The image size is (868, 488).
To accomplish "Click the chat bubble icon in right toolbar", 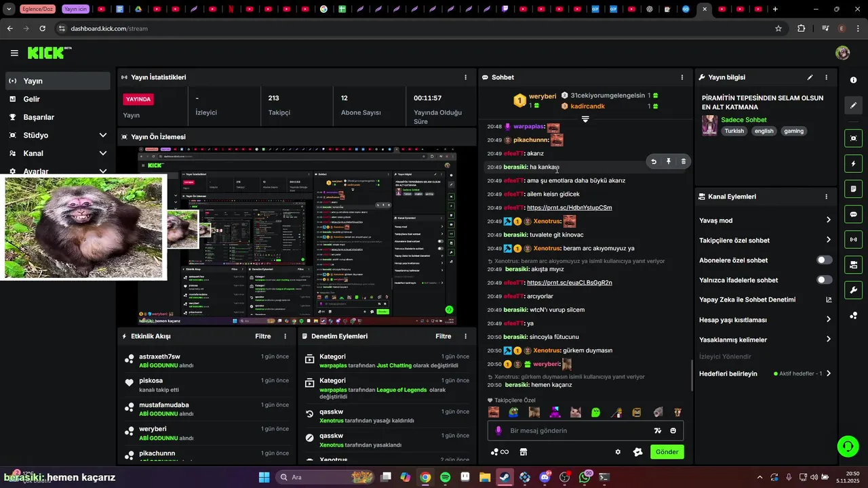I will (x=853, y=214).
